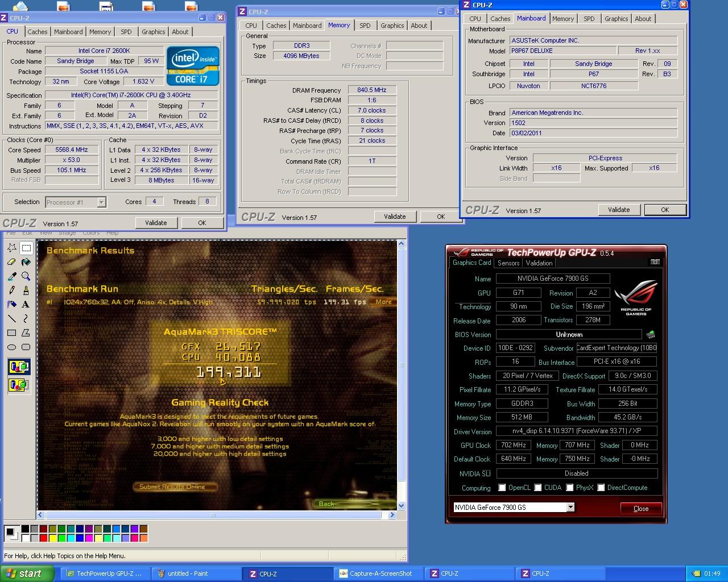This screenshot has height=582, width=728.
Task: Choose the Pencil tool in Paint
Action: 11,290
